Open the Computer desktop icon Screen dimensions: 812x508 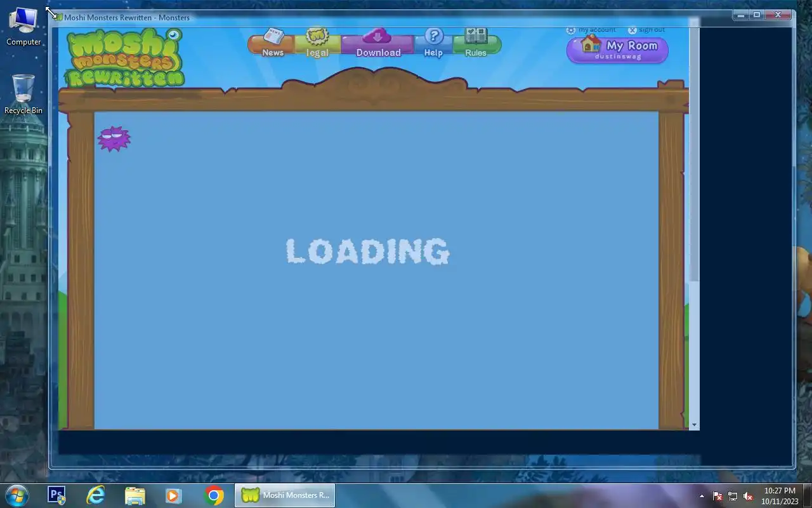pyautogui.click(x=23, y=27)
